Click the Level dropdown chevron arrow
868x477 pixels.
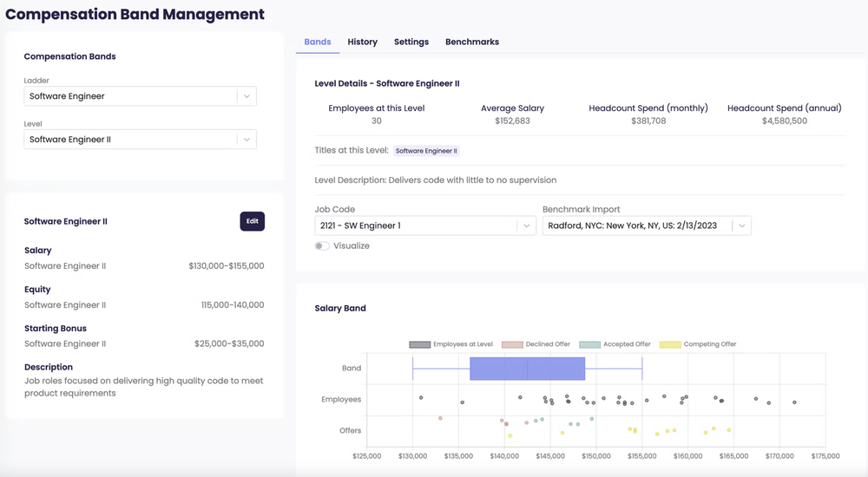(247, 140)
